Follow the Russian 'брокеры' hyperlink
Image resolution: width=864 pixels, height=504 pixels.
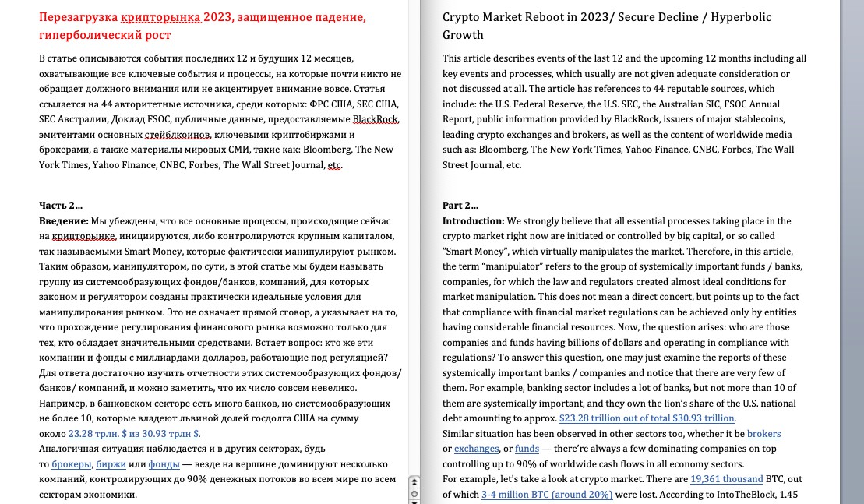coord(72,463)
